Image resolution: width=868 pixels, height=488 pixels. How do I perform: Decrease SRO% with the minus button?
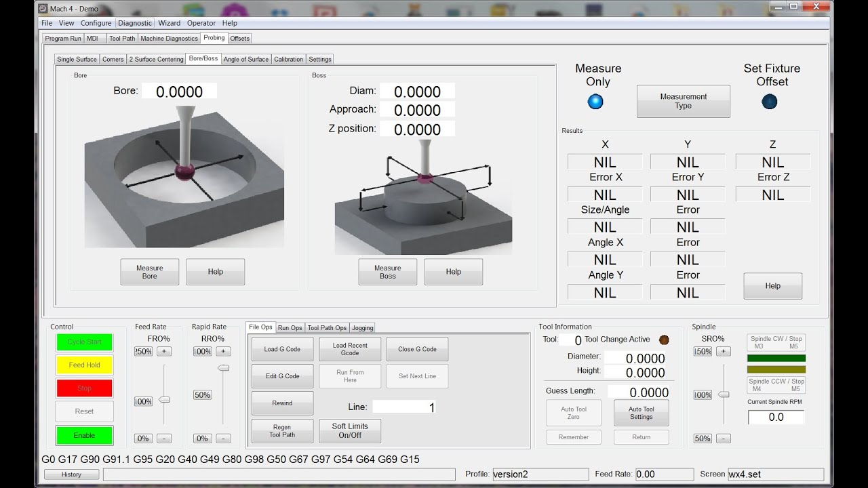[x=724, y=439]
